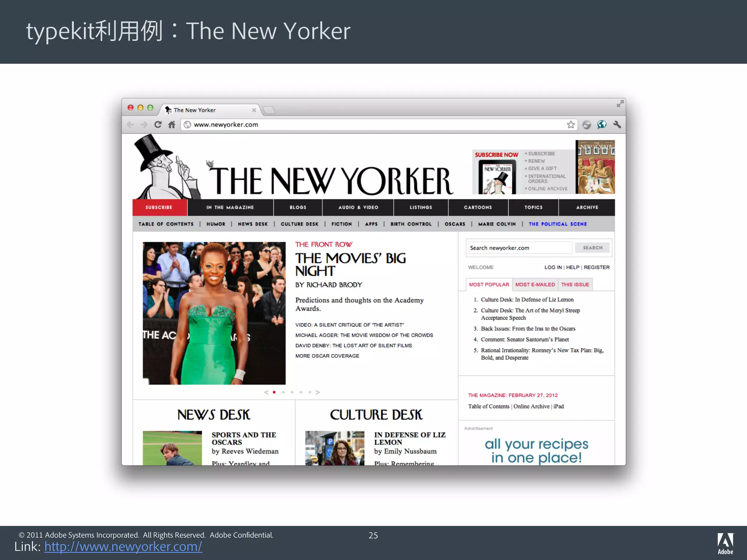This screenshot has width=747, height=560.
Task: Open Video: A Silent Critique of The Artist
Action: tap(349, 325)
